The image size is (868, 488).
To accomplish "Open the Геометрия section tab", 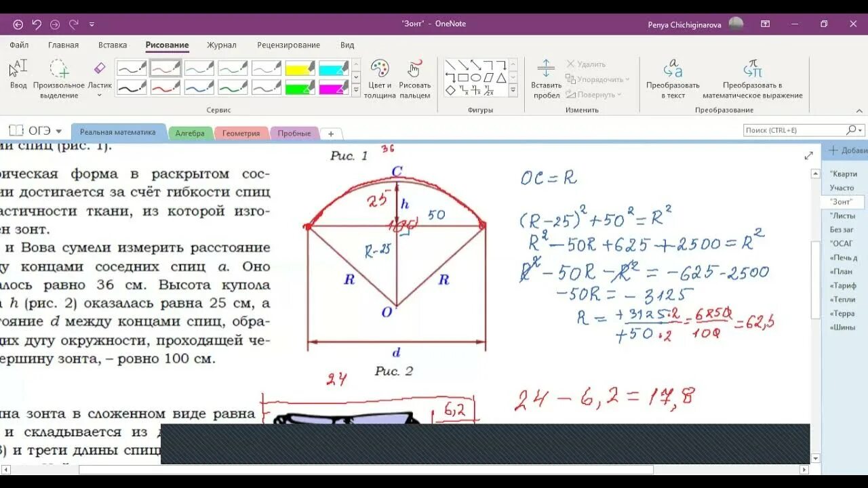I will pos(241,134).
